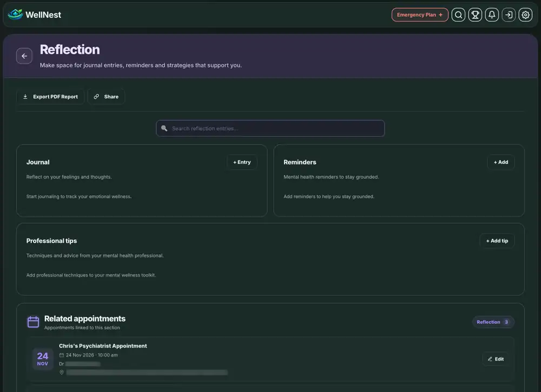Click the Professional tips heading
The image size is (541, 392).
(x=52, y=241)
